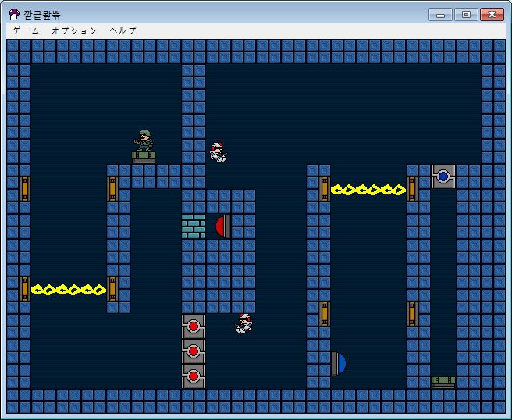
Task: Click the orange emitter left of the lower-left beam
Action: (x=25, y=289)
